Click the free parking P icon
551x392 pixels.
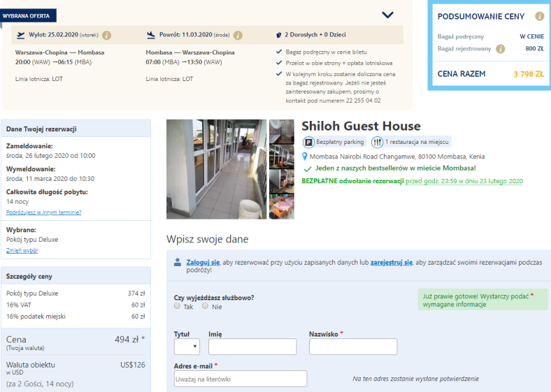coord(308,143)
